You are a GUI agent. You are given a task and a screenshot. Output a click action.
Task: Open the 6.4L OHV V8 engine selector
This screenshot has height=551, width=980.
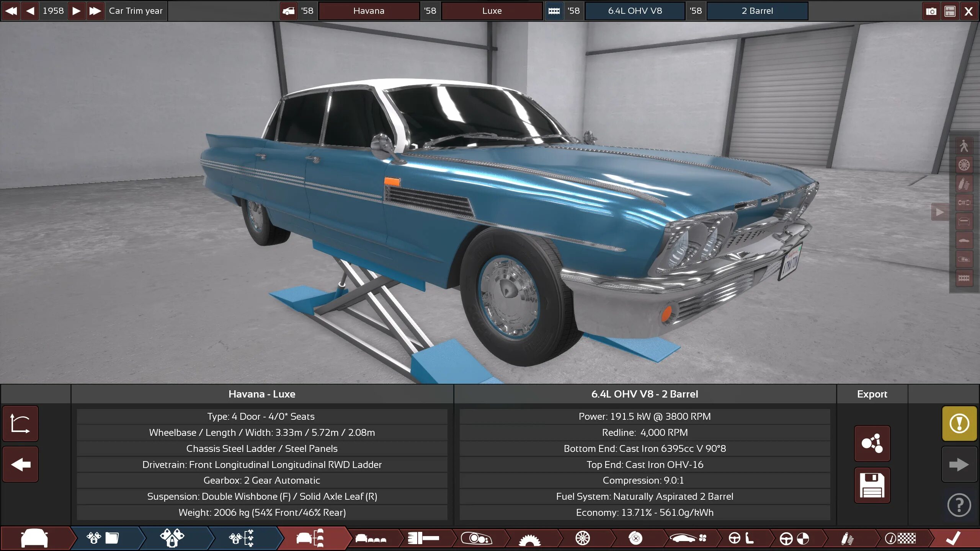tap(634, 11)
